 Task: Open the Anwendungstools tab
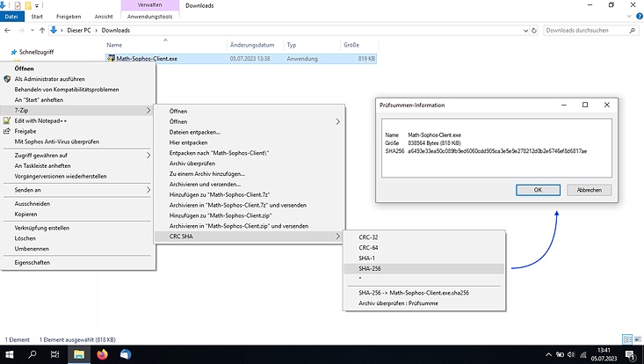[x=150, y=17]
